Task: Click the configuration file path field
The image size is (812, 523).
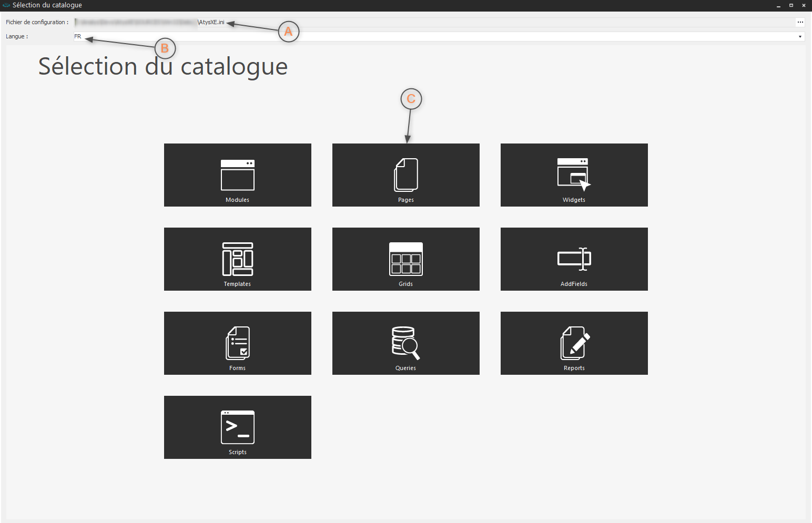Action: 473,22
